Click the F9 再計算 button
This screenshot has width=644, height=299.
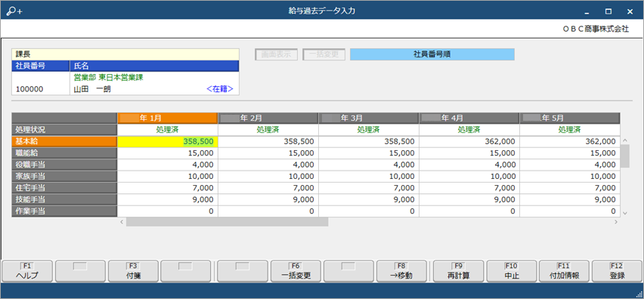pyautogui.click(x=458, y=271)
